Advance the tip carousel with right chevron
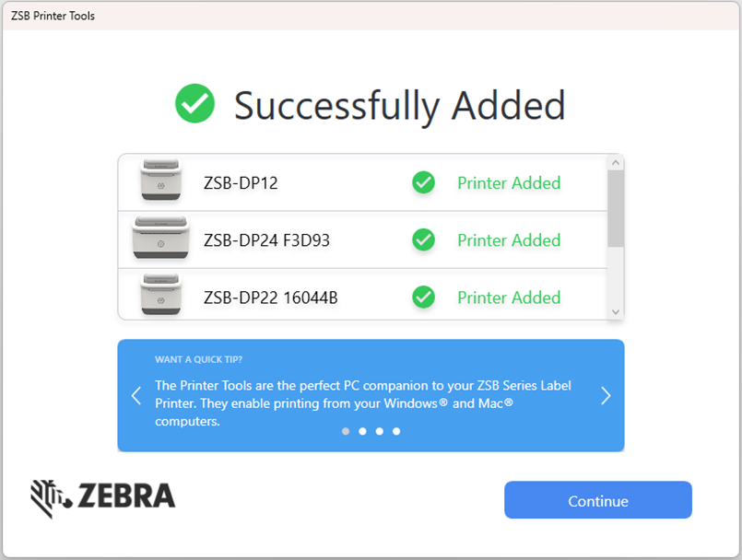 [606, 395]
